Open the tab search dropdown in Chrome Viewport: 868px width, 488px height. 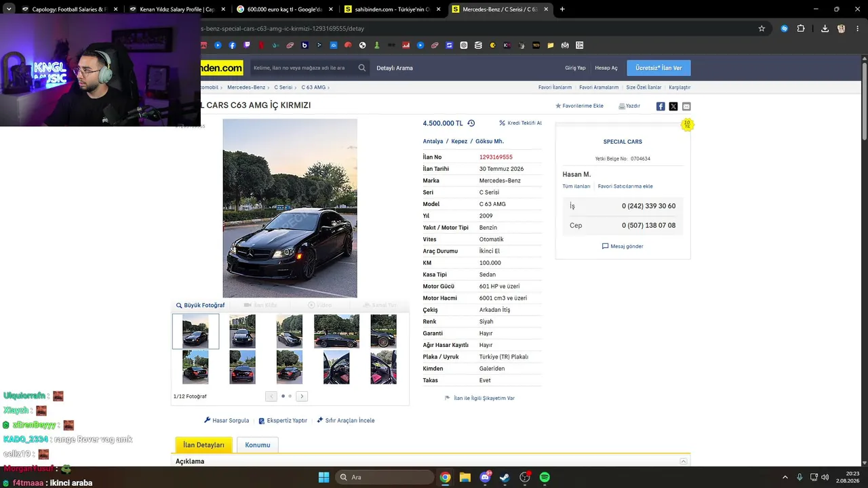click(9, 9)
